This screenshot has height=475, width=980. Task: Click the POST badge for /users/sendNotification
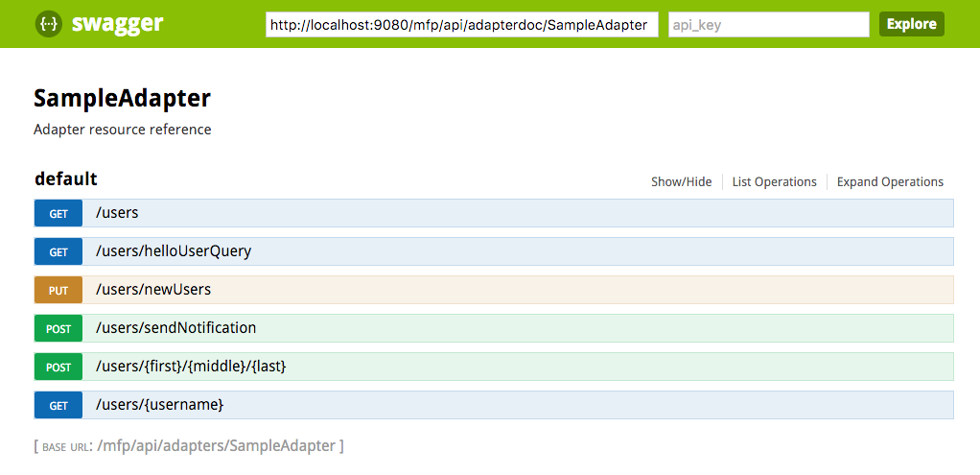(58, 328)
